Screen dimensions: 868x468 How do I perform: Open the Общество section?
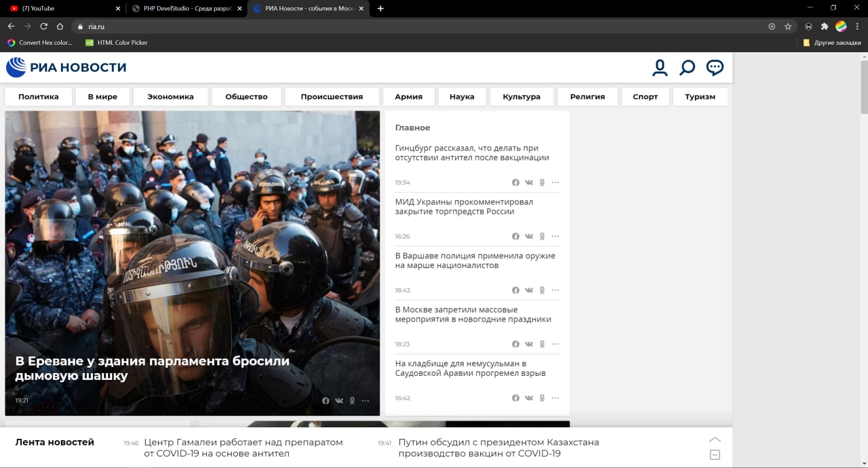[246, 96]
